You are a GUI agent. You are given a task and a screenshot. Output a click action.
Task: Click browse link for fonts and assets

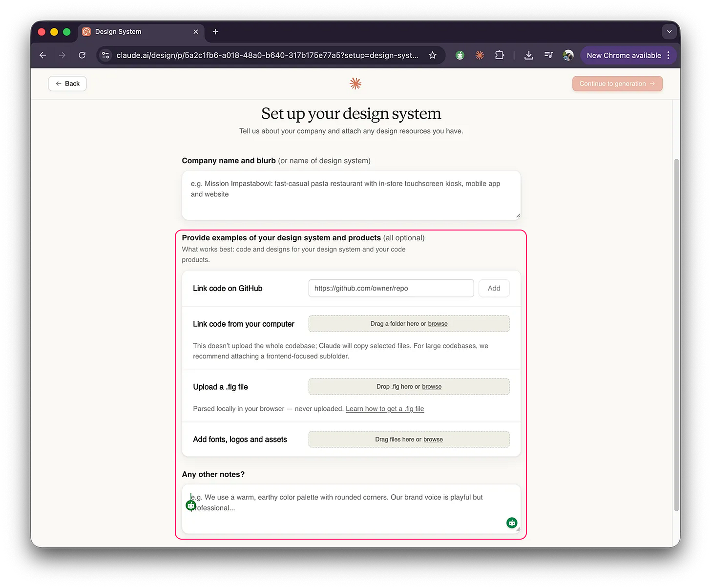(433, 439)
